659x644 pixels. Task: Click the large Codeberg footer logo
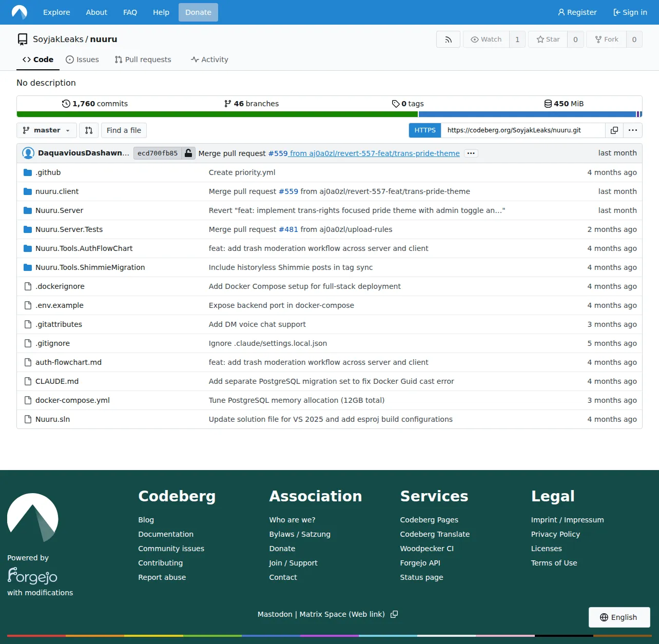[x=33, y=517]
